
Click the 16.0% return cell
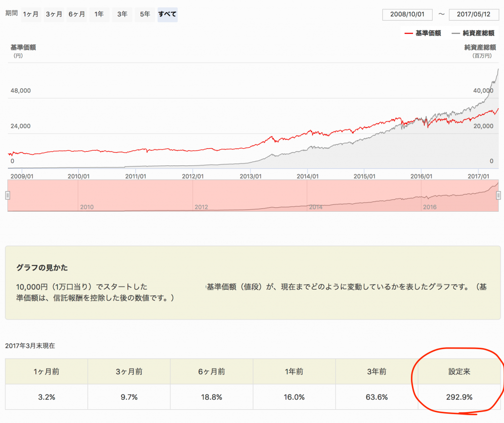click(x=294, y=397)
